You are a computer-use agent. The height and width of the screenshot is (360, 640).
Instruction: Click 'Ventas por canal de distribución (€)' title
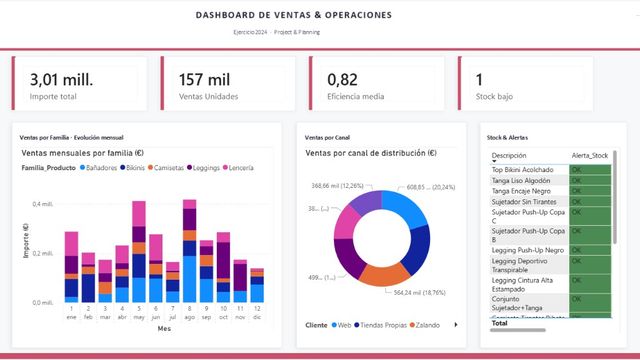pos(371,153)
